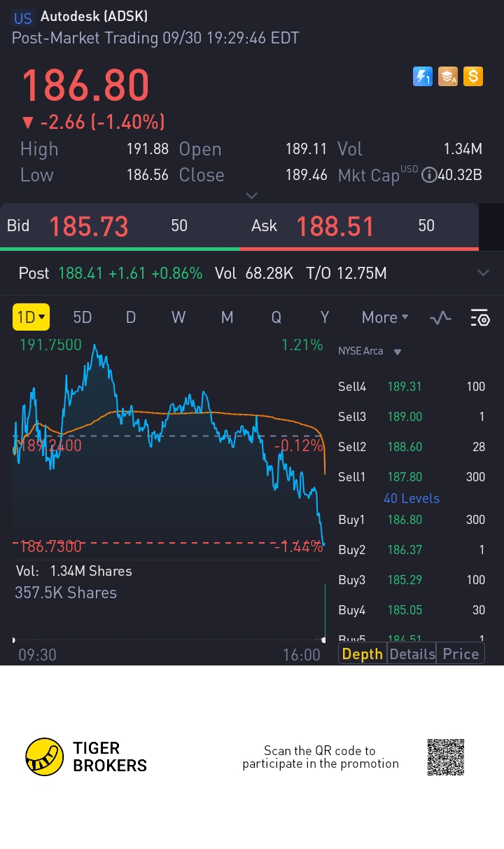
Task: Tap the US market flag label
Action: [23, 18]
